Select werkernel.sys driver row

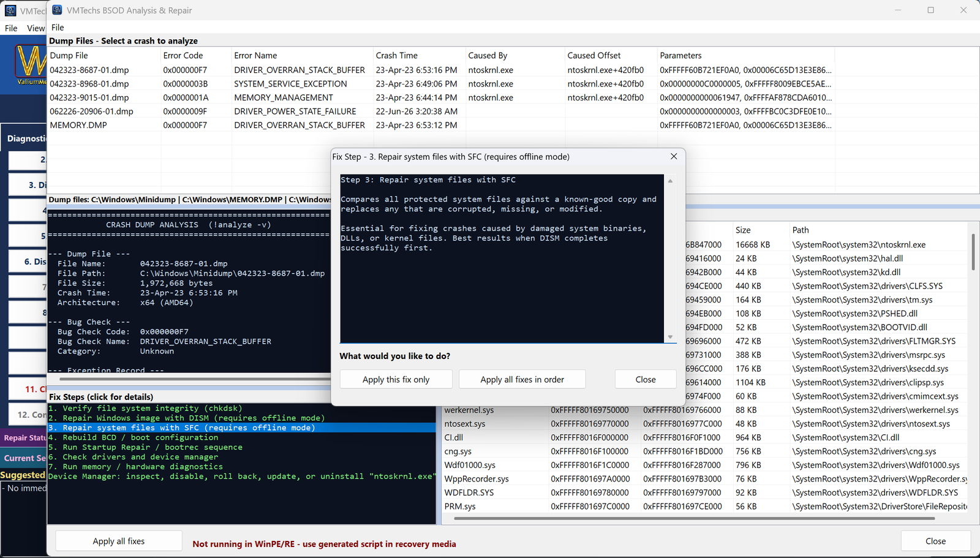click(x=704, y=410)
